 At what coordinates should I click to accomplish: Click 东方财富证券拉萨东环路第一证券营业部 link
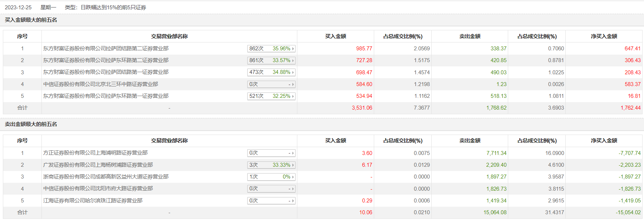[x=106, y=96]
